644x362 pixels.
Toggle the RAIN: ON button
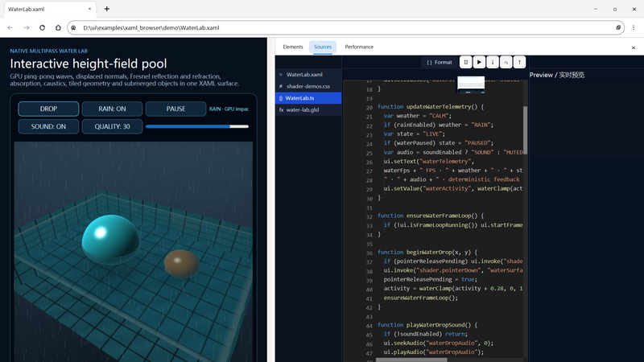[112, 109]
